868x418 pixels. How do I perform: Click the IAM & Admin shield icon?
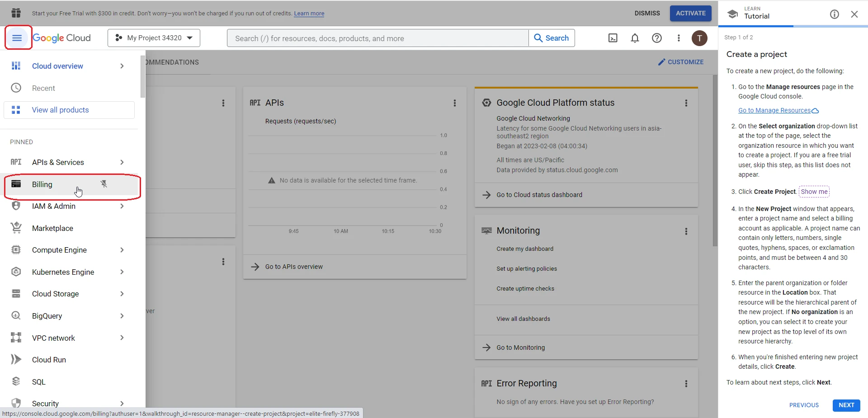click(x=16, y=206)
